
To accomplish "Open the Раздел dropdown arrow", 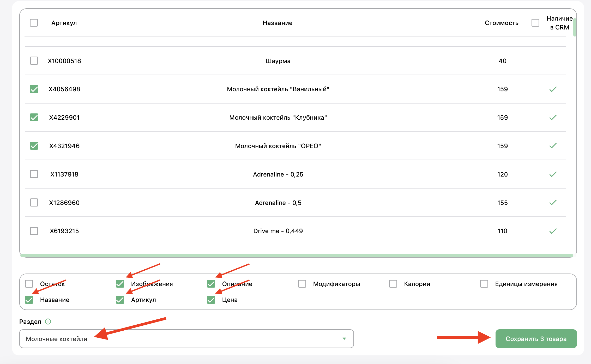I will (344, 339).
